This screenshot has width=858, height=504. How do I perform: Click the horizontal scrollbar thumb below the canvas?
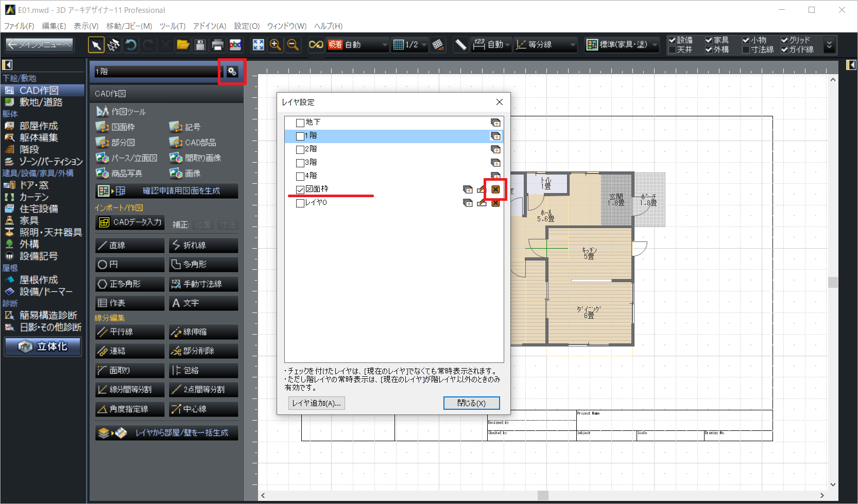[x=543, y=495]
